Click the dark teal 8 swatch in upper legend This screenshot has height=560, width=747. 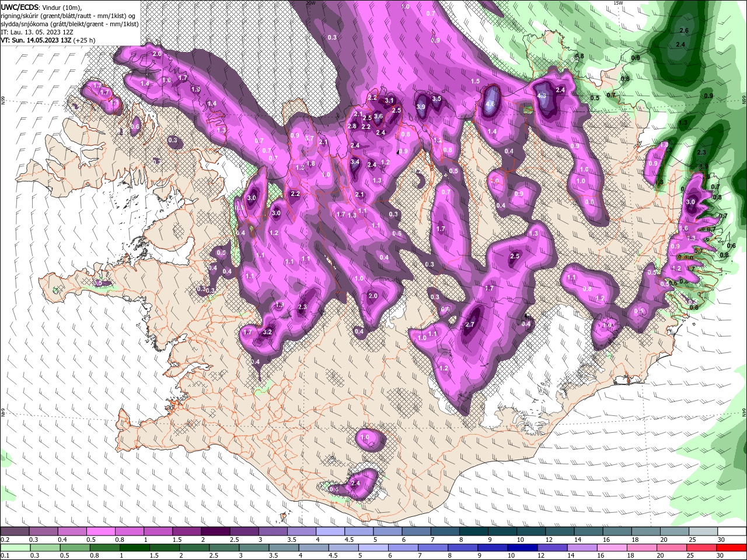click(474, 531)
